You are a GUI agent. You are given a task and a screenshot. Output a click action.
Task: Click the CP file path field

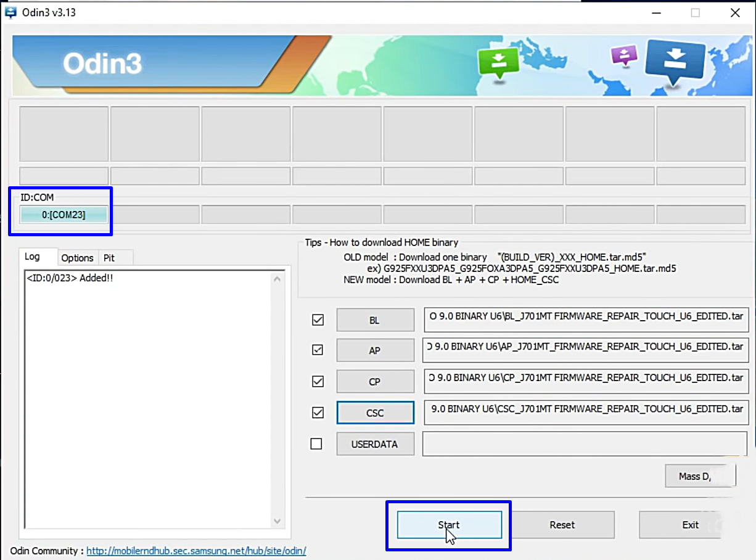586,382
